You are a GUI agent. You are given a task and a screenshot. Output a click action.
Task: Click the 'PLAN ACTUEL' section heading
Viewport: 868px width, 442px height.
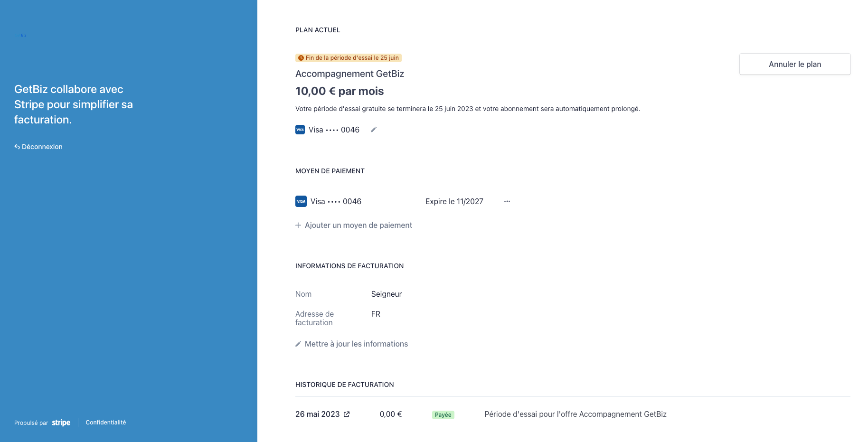[x=318, y=30]
